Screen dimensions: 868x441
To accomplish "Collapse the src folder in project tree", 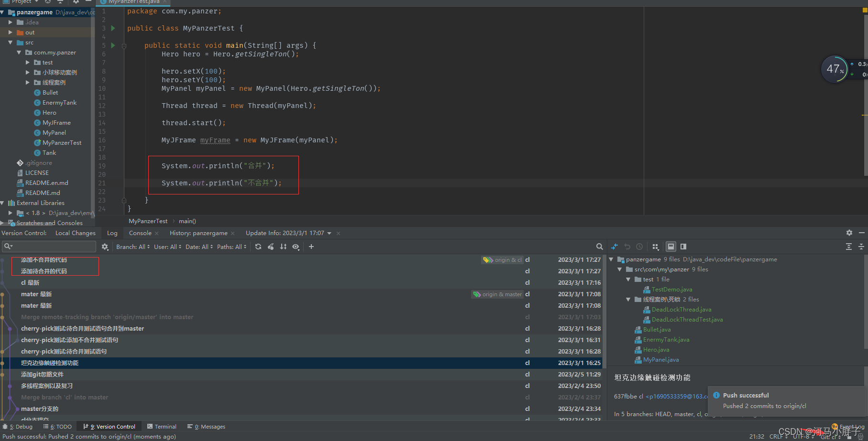I will click(x=11, y=43).
